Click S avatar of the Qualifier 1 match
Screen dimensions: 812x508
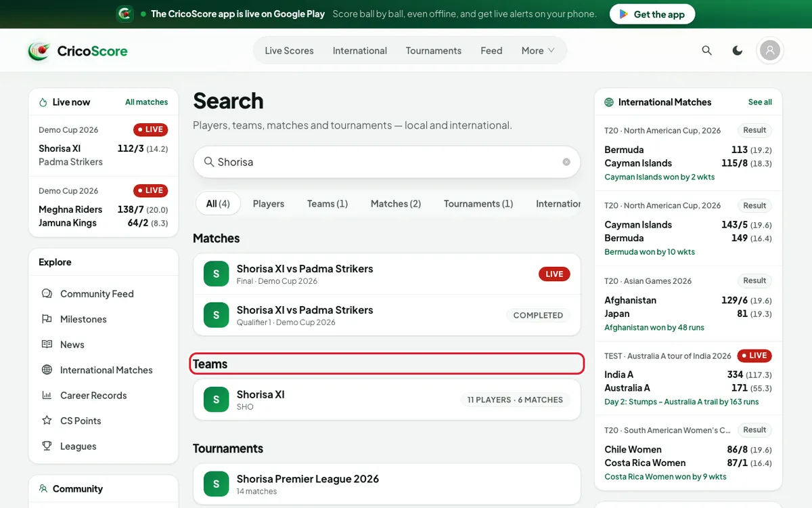click(216, 315)
